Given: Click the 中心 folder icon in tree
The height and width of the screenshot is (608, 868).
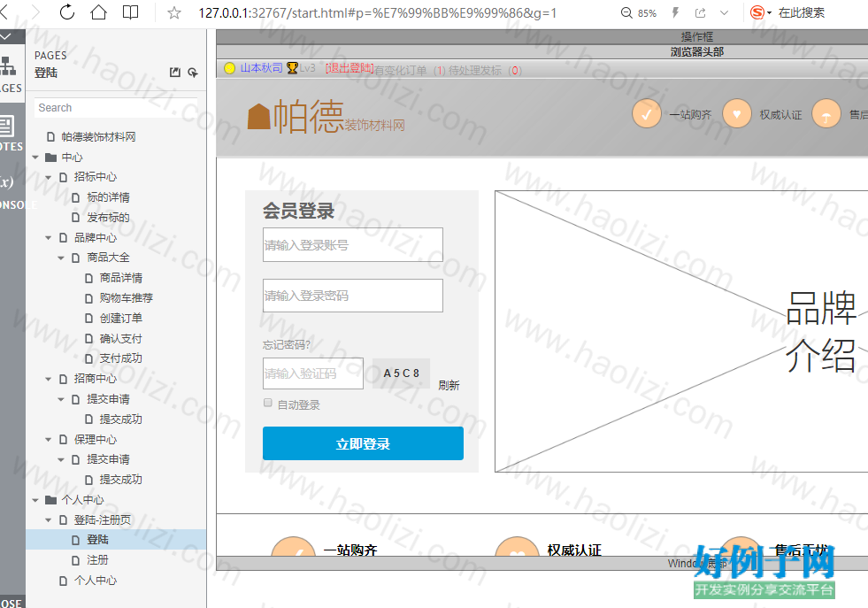Looking at the screenshot, I should click(51, 158).
